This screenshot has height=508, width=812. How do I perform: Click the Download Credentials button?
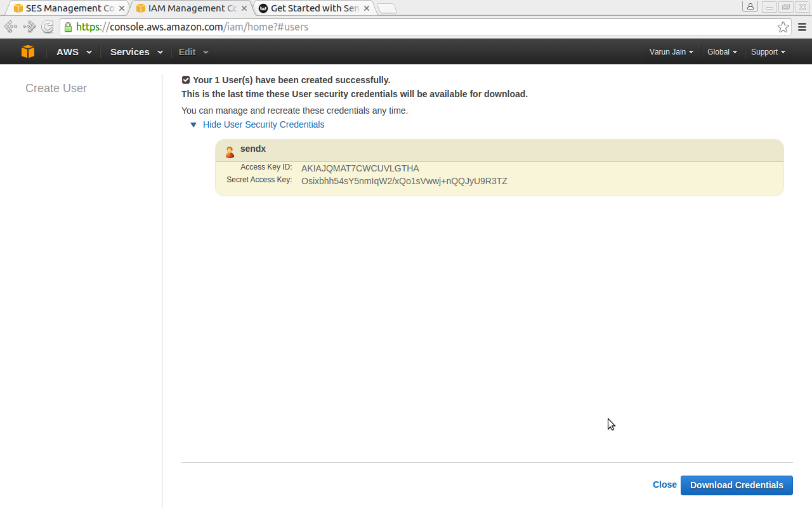point(737,485)
